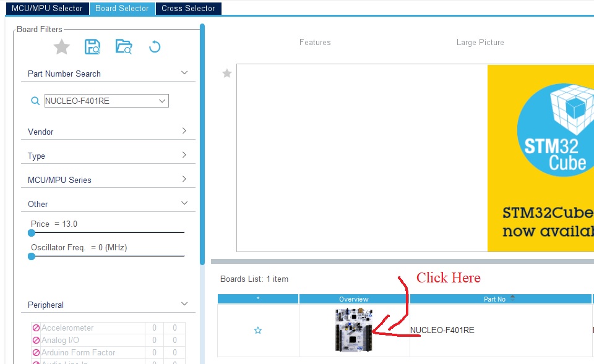Open the Large Picture view
This screenshot has height=364, width=594.
480,43
